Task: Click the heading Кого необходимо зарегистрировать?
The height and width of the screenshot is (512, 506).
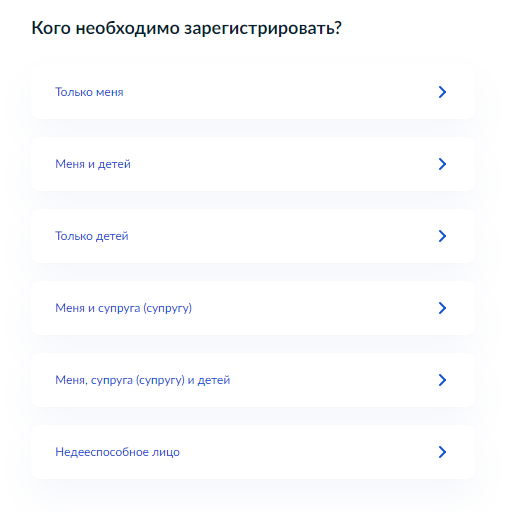Action: point(187,28)
